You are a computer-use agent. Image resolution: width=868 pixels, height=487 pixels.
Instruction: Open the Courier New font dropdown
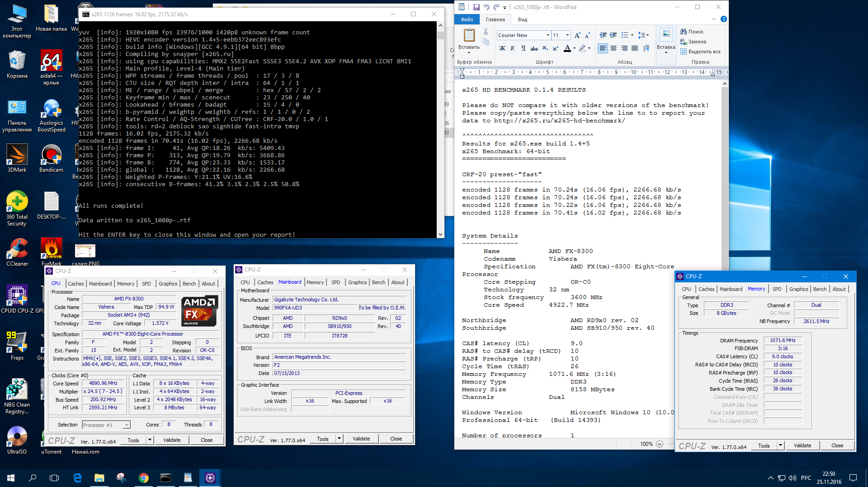tap(548, 35)
